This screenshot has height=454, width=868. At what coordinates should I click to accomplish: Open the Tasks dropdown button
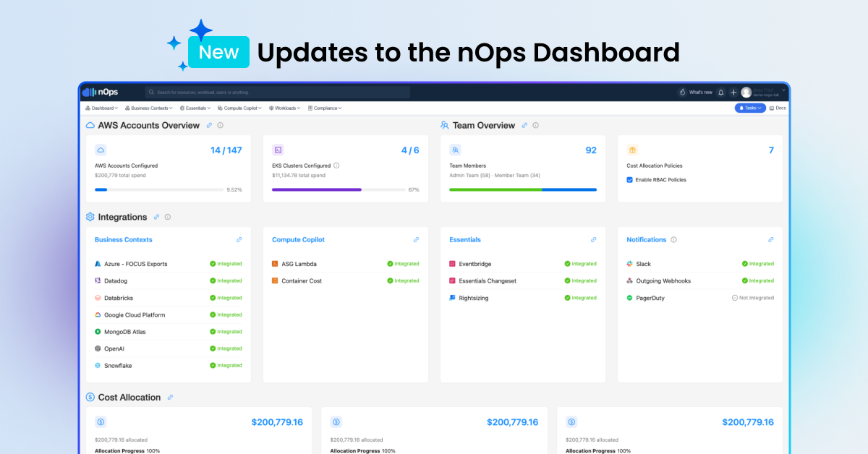click(x=750, y=108)
